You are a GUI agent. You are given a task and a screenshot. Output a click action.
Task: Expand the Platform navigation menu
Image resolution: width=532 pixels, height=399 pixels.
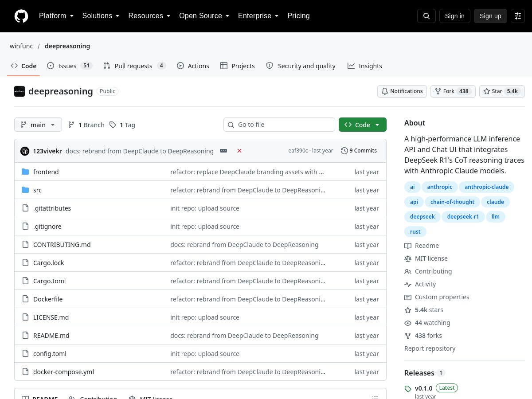click(56, 16)
